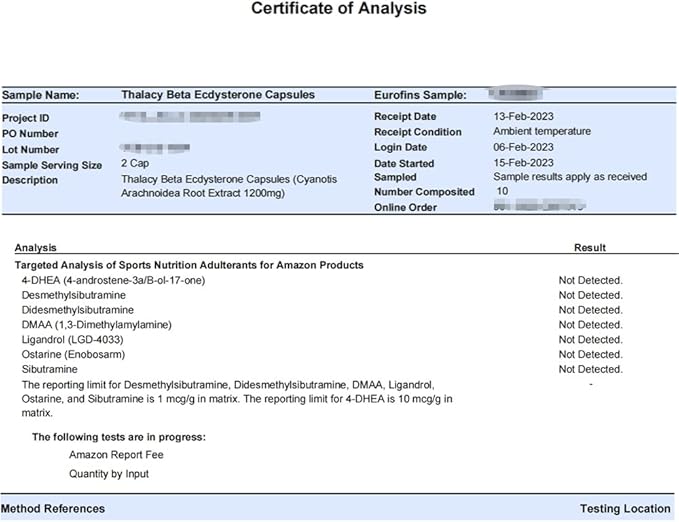
Task: Click the Amazon Report Fee item
Action: tap(116, 454)
